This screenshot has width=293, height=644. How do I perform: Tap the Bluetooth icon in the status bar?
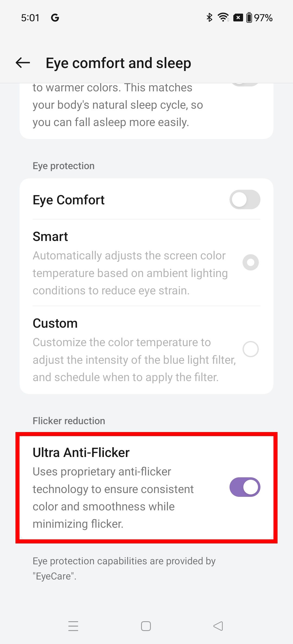(x=209, y=17)
